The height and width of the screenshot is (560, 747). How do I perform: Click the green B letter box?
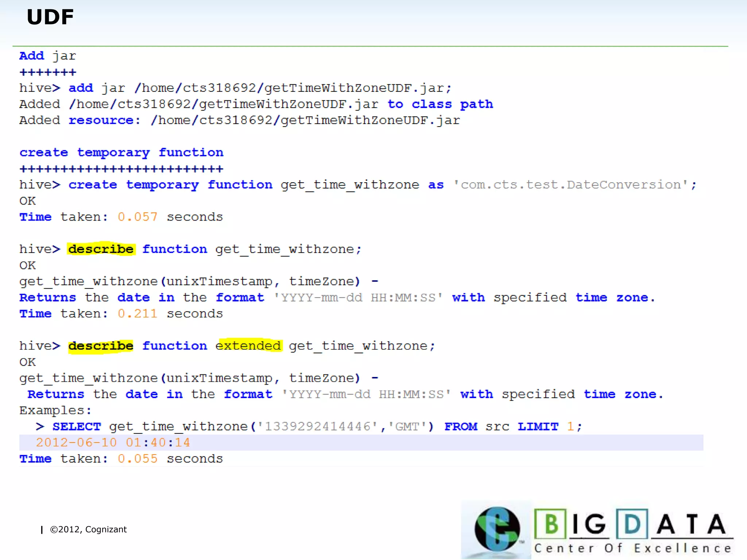(550, 524)
